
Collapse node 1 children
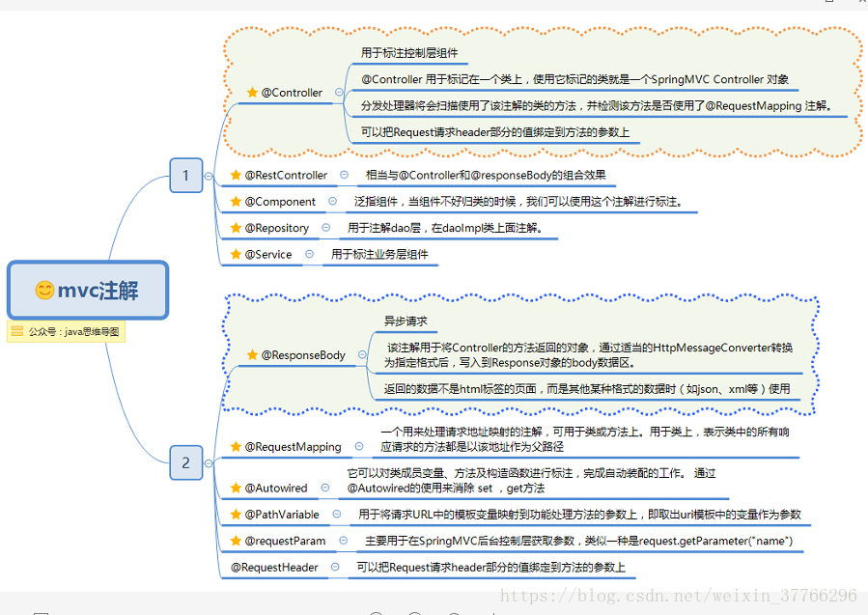(x=209, y=176)
